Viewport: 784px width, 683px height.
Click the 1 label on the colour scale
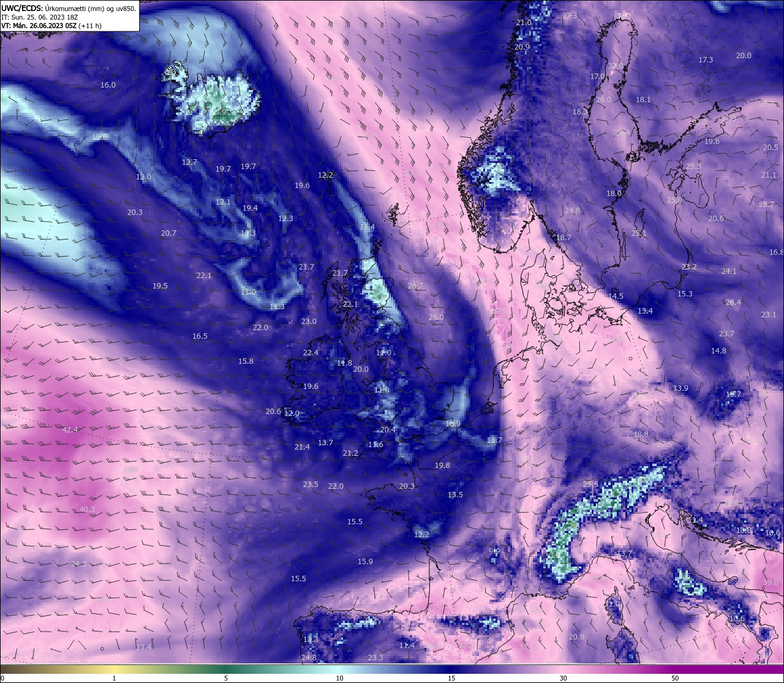tap(115, 678)
